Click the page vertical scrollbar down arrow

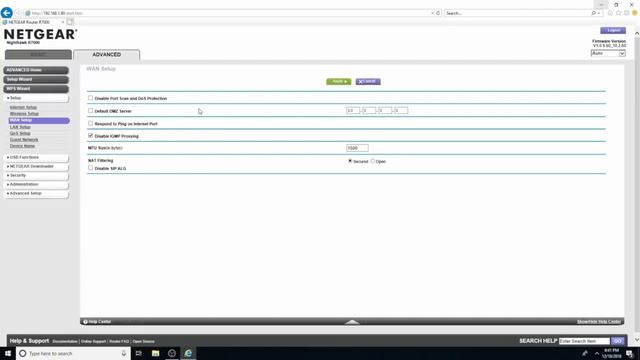click(637, 340)
